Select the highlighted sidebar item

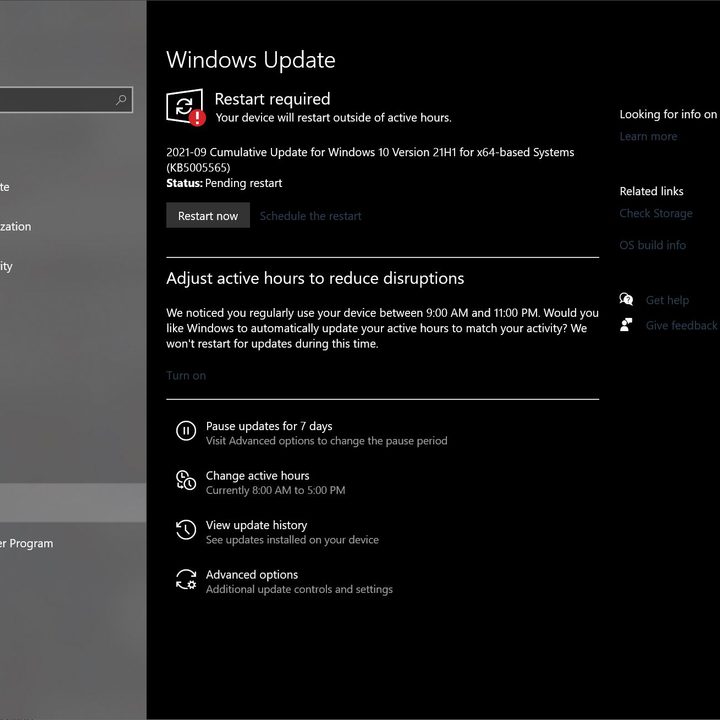tap(73, 503)
